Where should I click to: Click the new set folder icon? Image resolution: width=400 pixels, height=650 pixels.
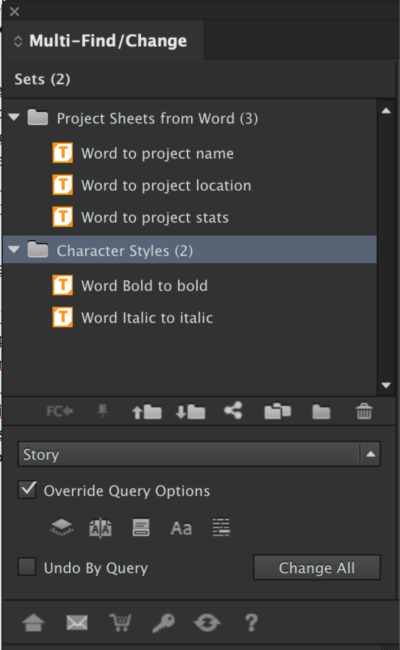(x=321, y=412)
